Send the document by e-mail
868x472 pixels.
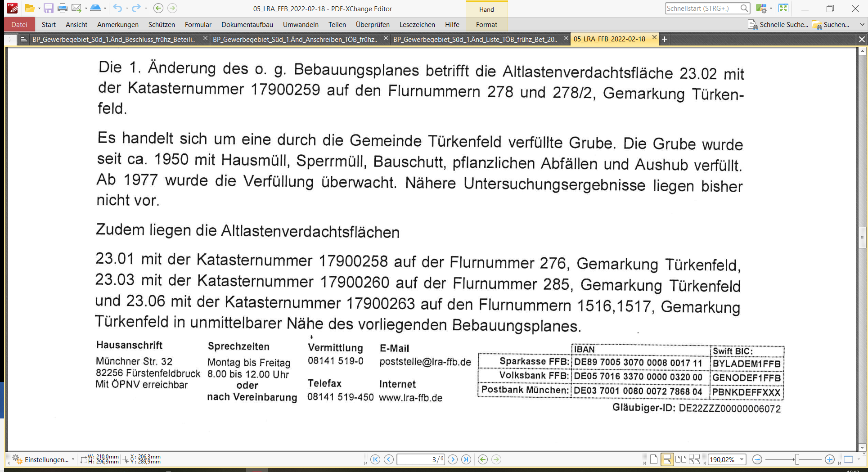(76, 8)
